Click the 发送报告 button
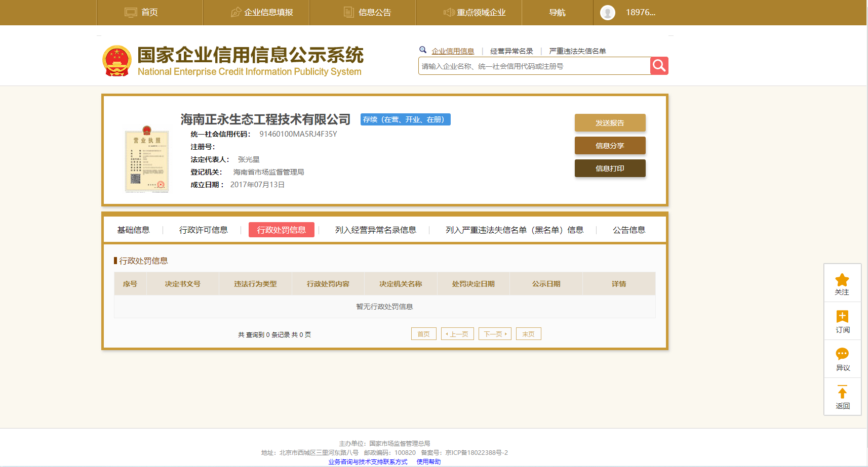 [x=610, y=123]
